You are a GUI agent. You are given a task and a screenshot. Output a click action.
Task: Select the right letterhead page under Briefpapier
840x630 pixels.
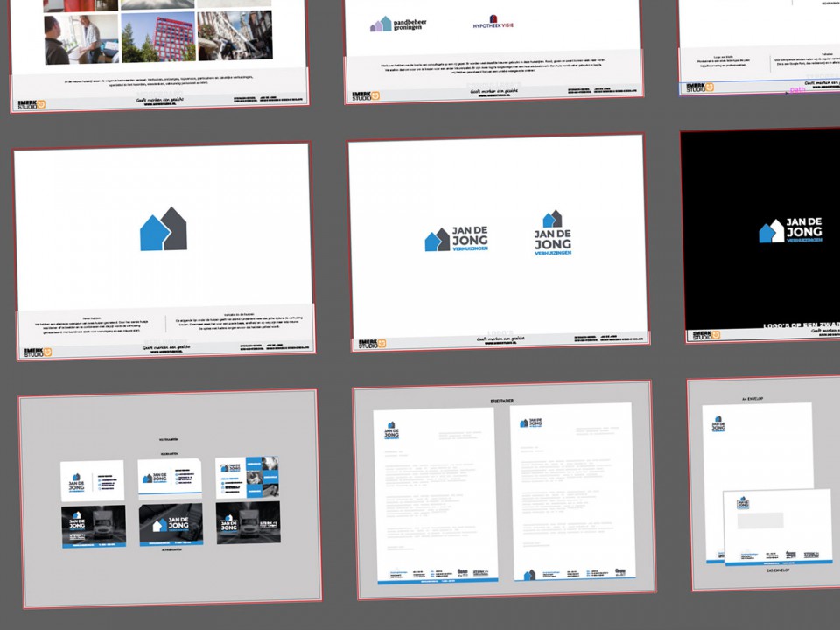click(x=572, y=492)
